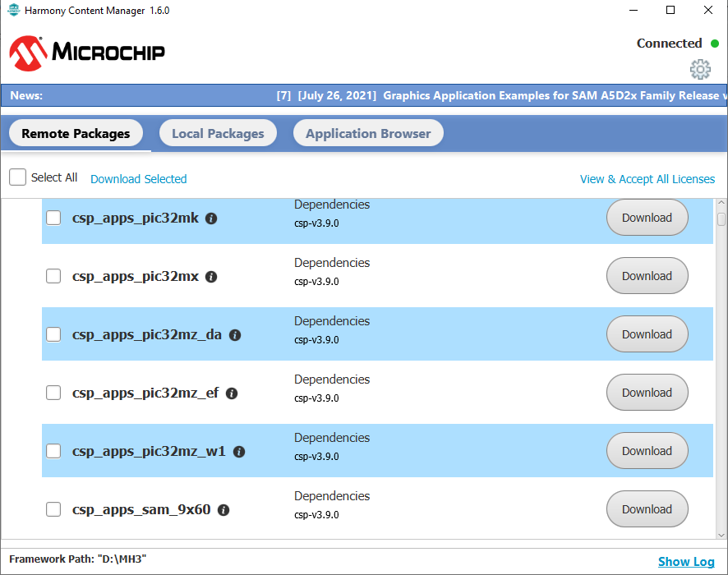Minimize the Harmony Content Manager window
The image size is (728, 575).
[634, 10]
